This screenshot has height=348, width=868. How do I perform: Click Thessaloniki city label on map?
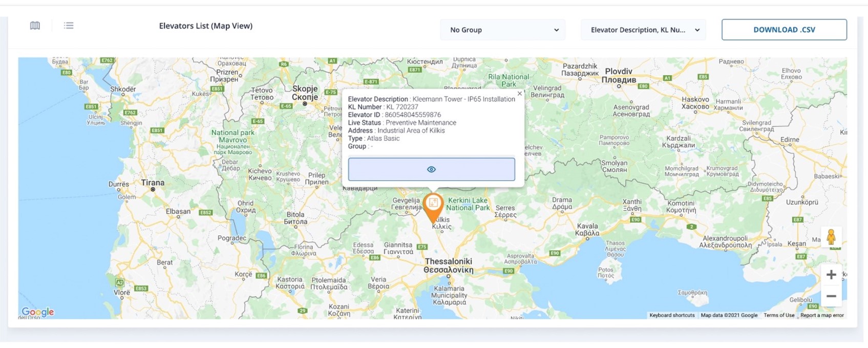pyautogui.click(x=449, y=265)
